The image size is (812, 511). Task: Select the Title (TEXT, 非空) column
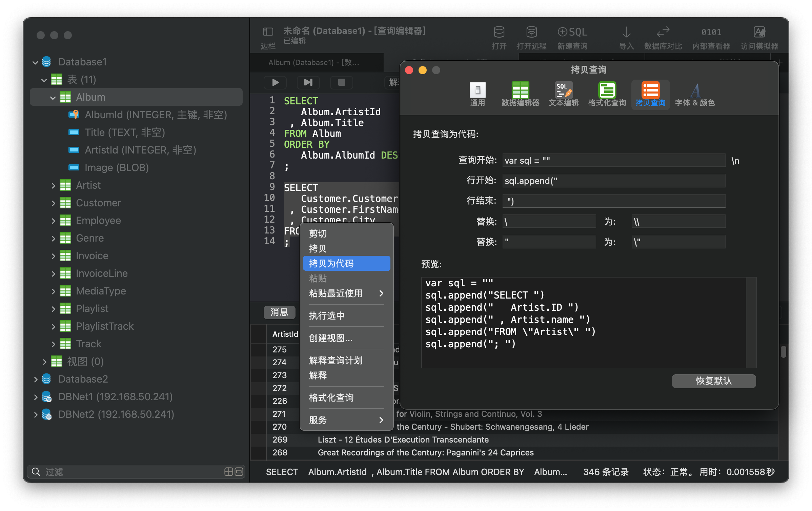(125, 132)
